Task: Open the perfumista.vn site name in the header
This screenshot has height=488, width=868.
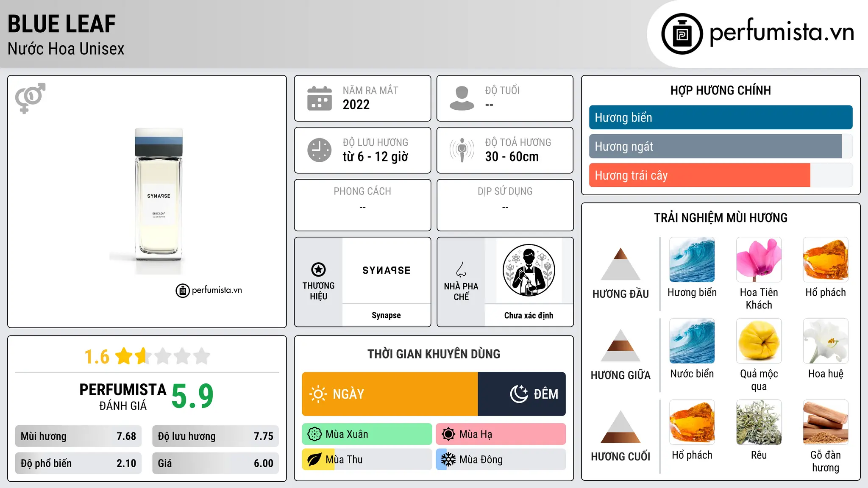Action: [x=782, y=32]
